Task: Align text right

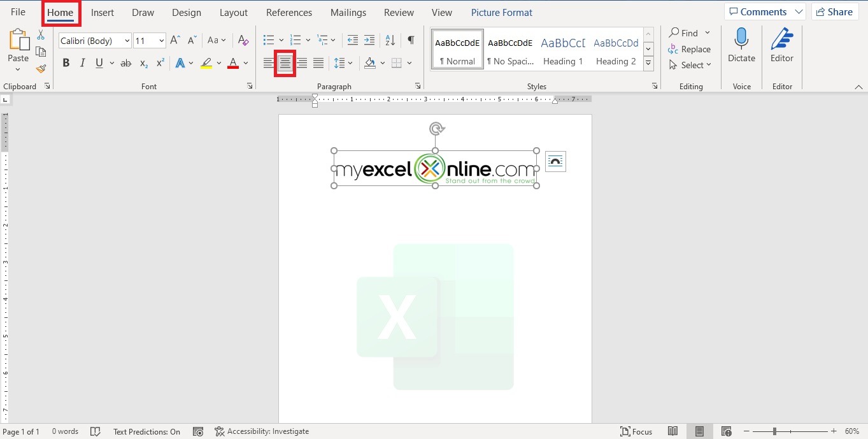Action: 302,63
